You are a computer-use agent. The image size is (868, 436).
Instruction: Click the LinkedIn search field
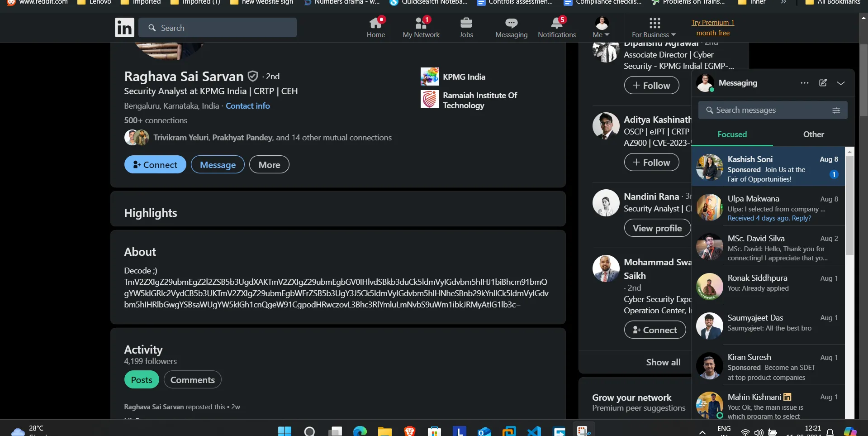point(218,28)
